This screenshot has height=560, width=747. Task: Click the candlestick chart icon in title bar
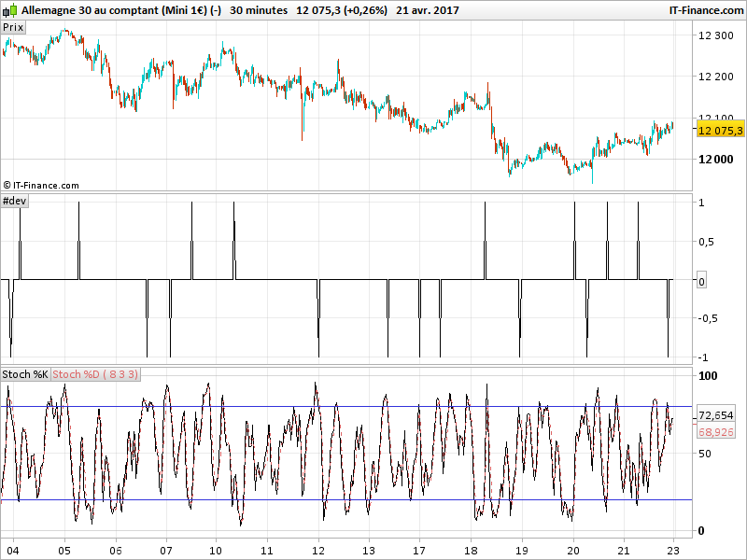pyautogui.click(x=9, y=10)
